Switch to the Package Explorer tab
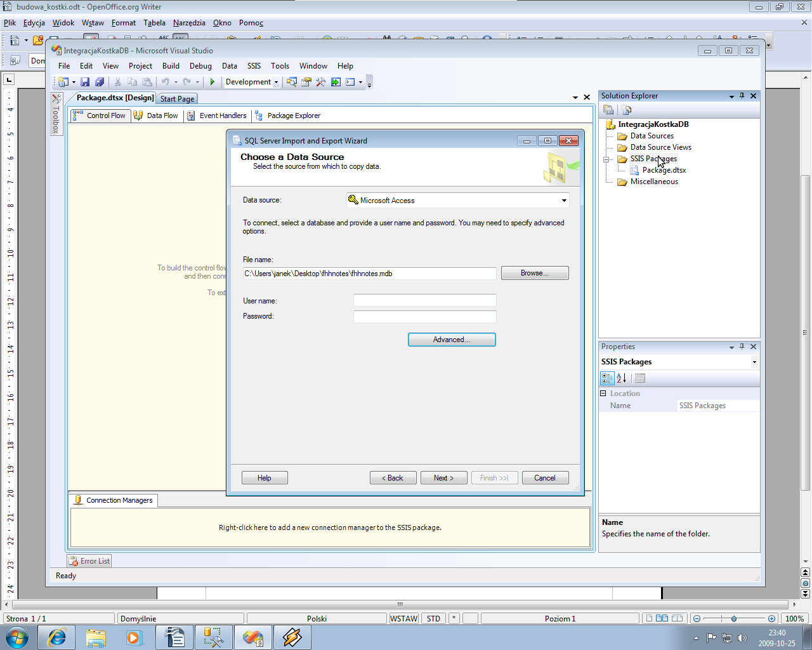812x650 pixels. point(288,116)
